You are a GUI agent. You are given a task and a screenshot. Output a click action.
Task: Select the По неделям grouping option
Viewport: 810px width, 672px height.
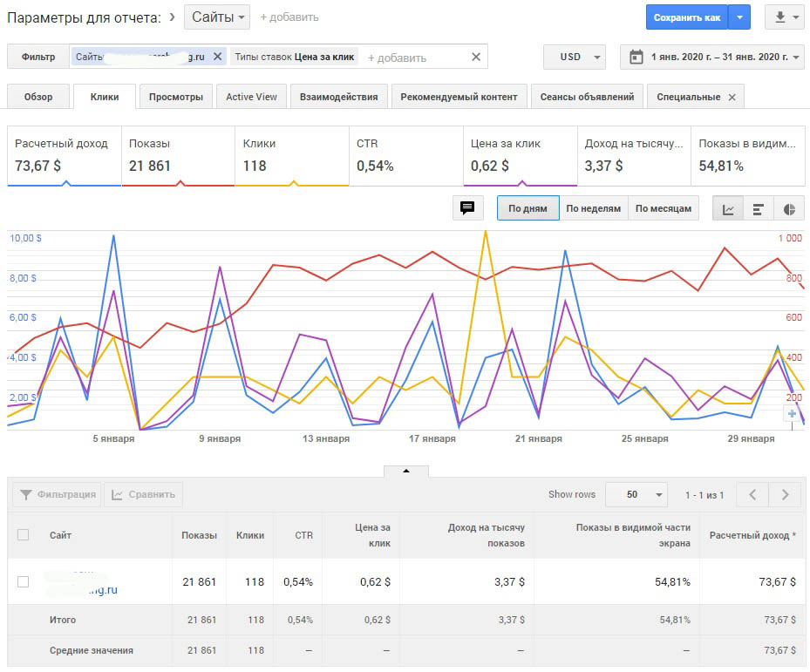(593, 209)
